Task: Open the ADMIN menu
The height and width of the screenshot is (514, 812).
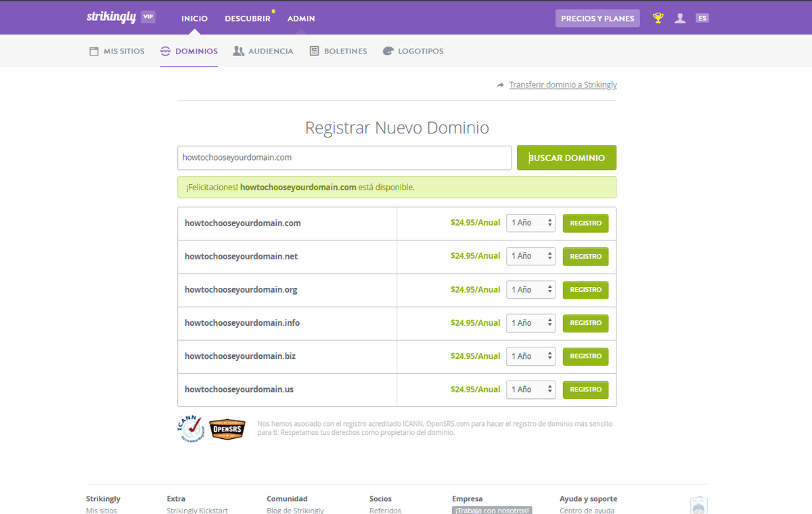Action: tap(301, 18)
